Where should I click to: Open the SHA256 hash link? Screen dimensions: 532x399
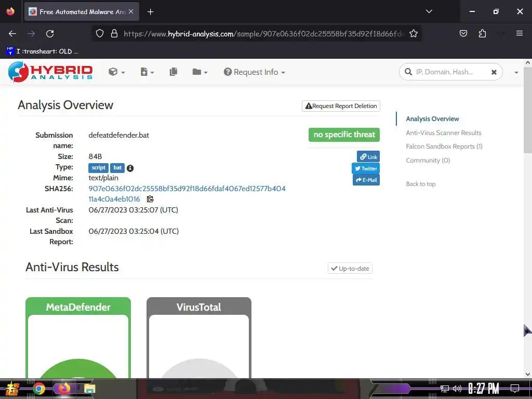(187, 194)
